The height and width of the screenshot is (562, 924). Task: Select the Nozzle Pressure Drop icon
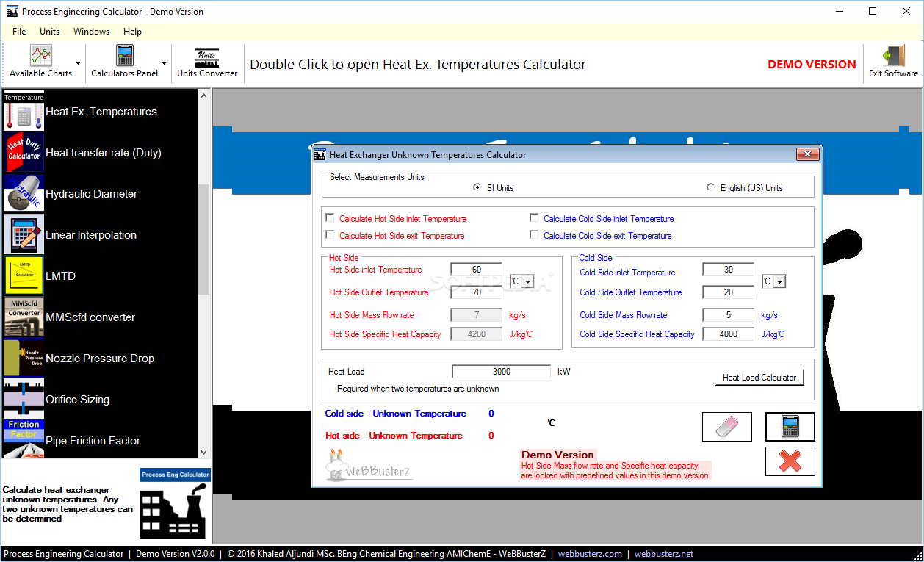[24, 359]
